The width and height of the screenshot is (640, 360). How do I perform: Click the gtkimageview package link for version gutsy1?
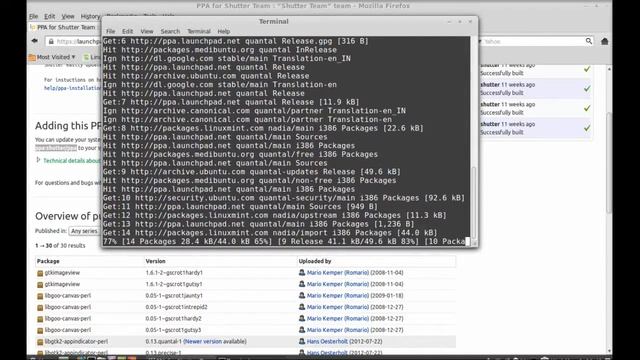pos(62,284)
